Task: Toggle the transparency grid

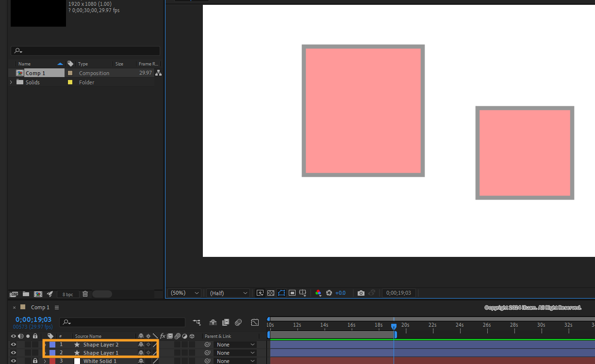Action: click(x=271, y=293)
